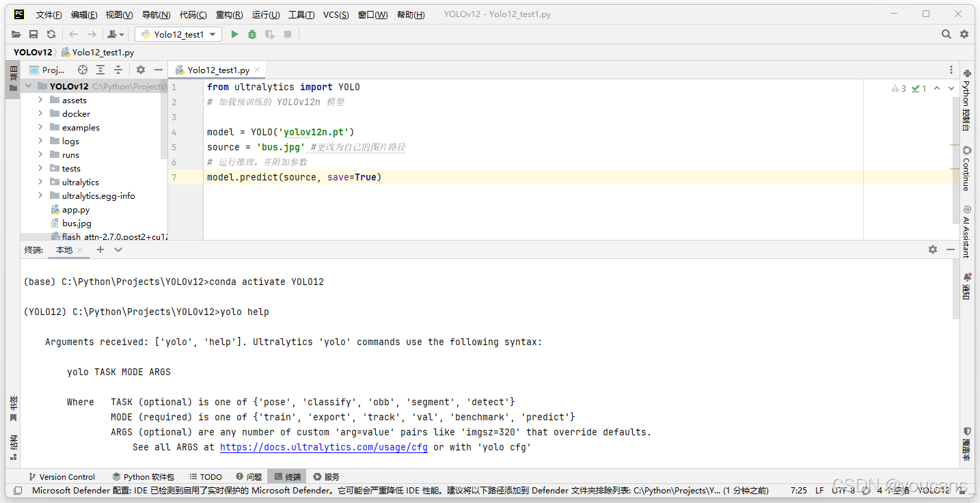Expand the docker folder
Screen dimensions: 980x503
pyautogui.click(x=40, y=113)
